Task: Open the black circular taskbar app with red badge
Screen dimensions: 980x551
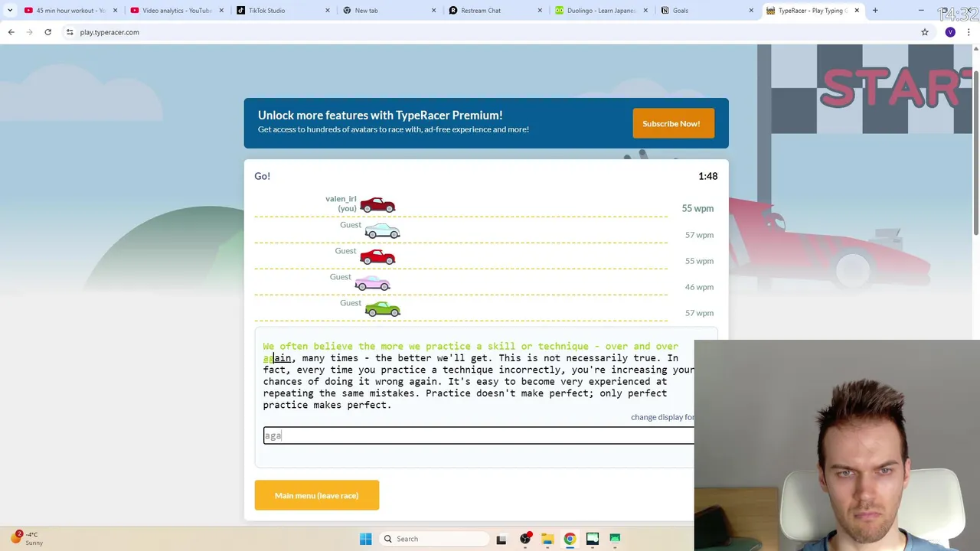Action: (525, 539)
